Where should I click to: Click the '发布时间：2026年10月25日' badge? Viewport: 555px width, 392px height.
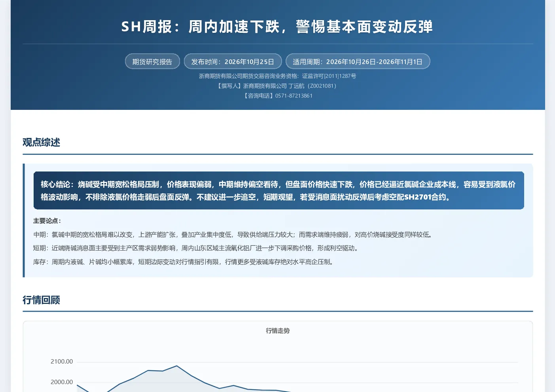coord(233,62)
